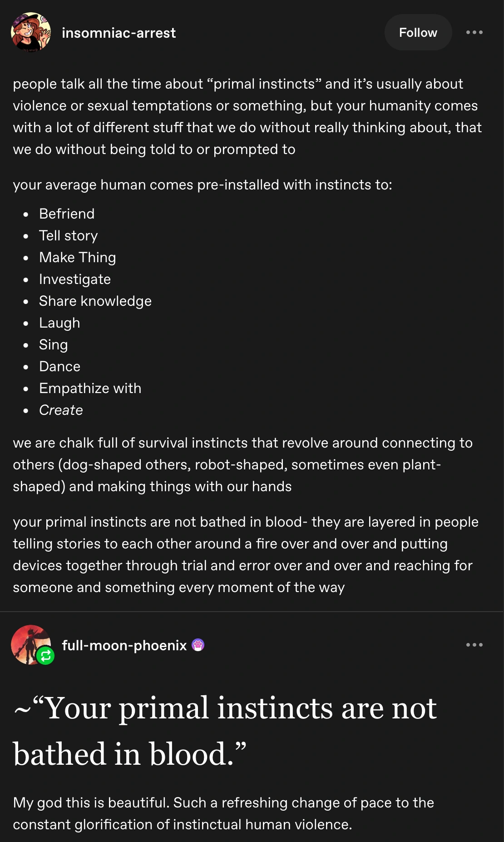Click the insomniac-arrest profile avatar
The height and width of the screenshot is (842, 504).
tap(30, 32)
